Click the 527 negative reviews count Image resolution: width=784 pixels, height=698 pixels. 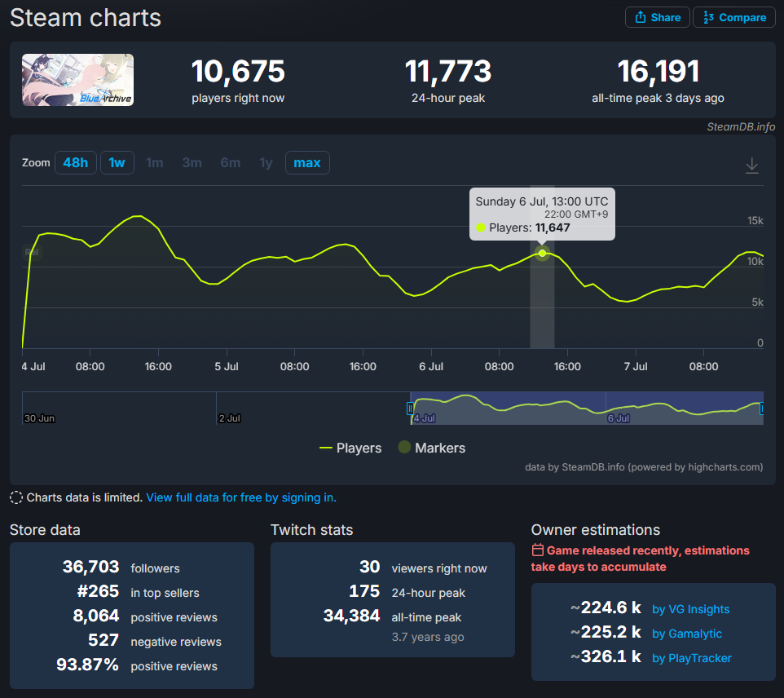pos(104,640)
